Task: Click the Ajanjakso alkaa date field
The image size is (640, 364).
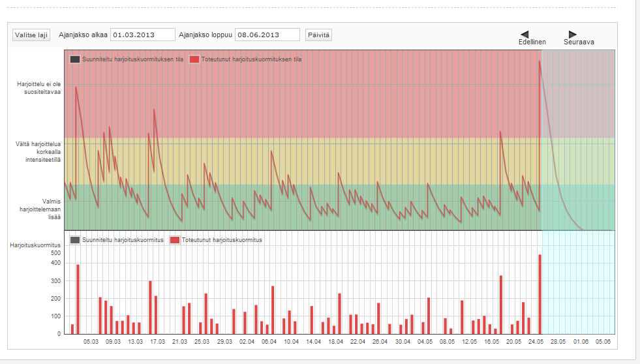Action: coord(143,35)
